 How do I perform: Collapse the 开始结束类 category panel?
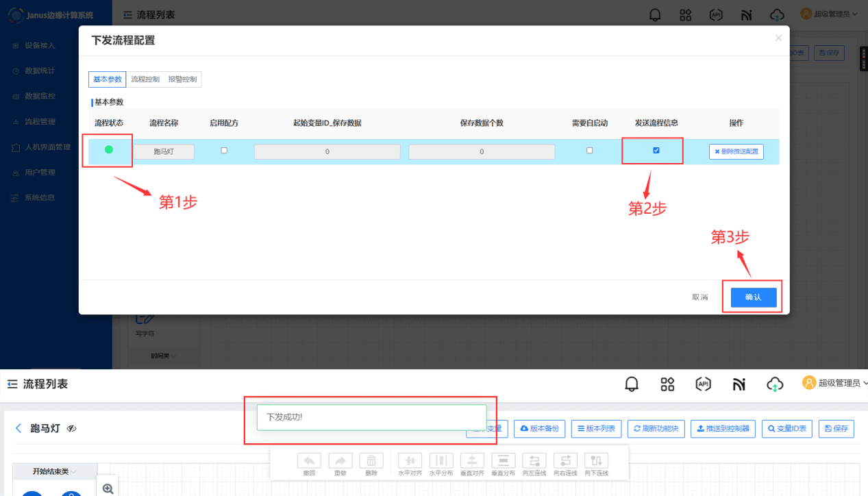click(55, 471)
